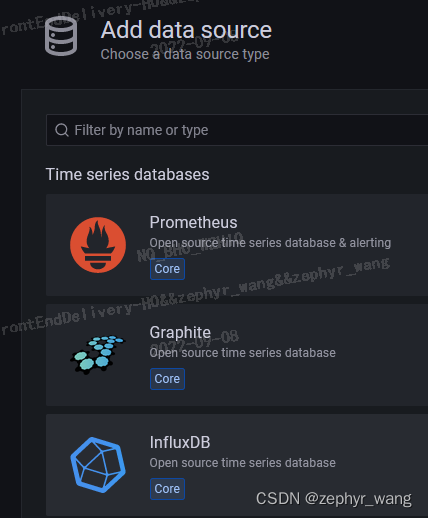428x518 pixels.
Task: Select the Graphite data source title
Action: click(180, 332)
